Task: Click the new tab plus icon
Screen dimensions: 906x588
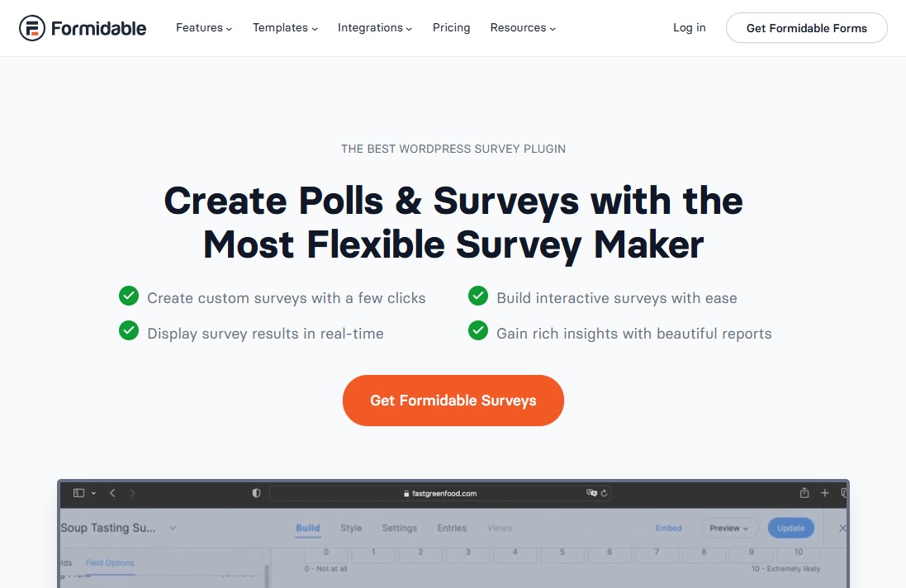Action: pyautogui.click(x=824, y=492)
